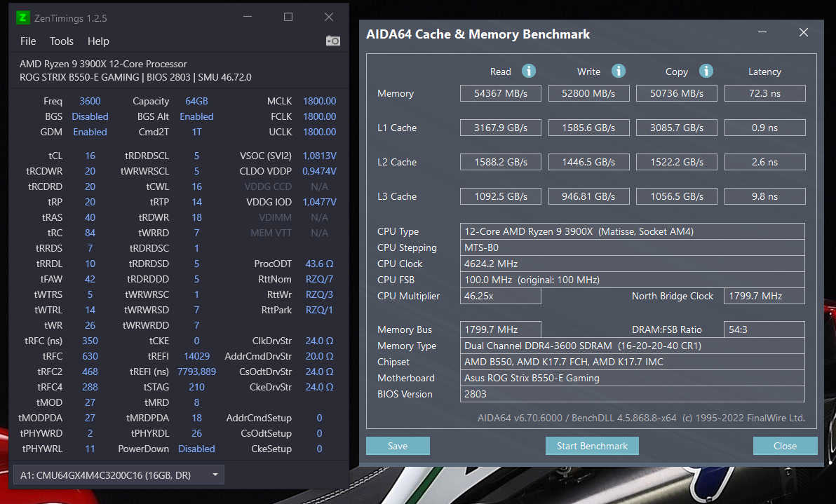The height and width of the screenshot is (504, 836).
Task: Open the File menu in ZenTimings
Action: pyautogui.click(x=28, y=41)
